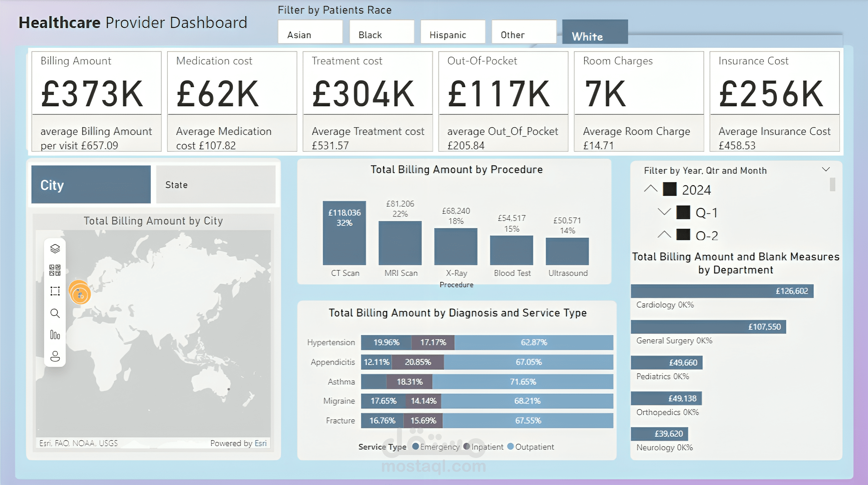Screen dimensions: 868x485
Task: Open the map search magnifier tool
Action: [55, 313]
